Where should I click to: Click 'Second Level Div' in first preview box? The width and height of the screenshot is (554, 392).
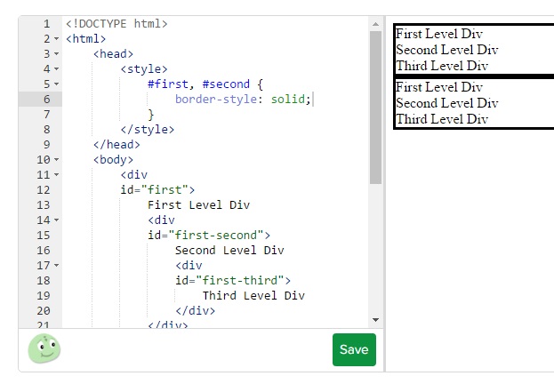pyautogui.click(x=447, y=50)
